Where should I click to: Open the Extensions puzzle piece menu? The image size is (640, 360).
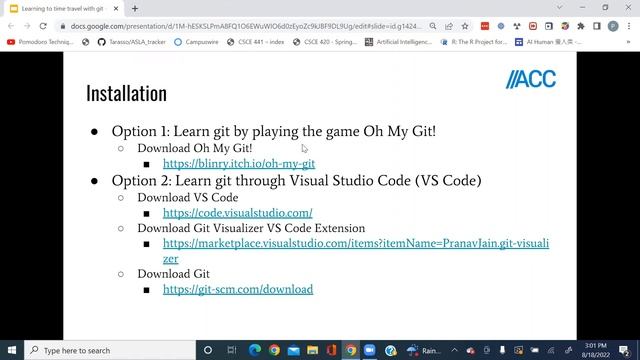pos(581,26)
